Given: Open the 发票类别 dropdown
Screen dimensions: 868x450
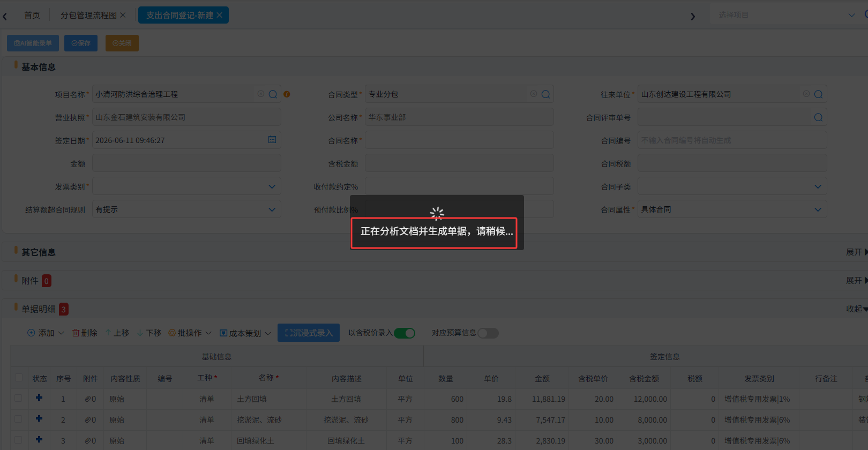Looking at the screenshot, I should tap(186, 186).
